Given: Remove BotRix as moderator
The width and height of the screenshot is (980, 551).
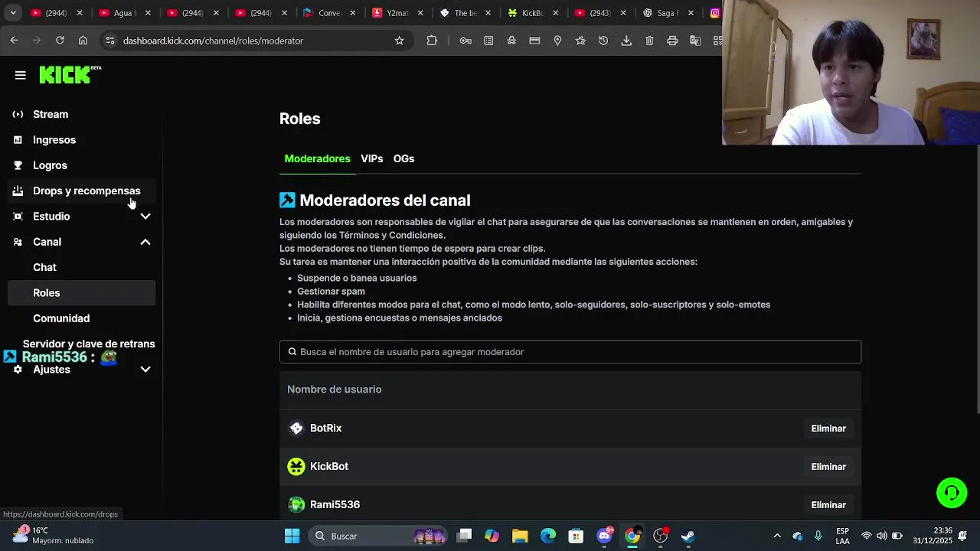Looking at the screenshot, I should point(828,429).
